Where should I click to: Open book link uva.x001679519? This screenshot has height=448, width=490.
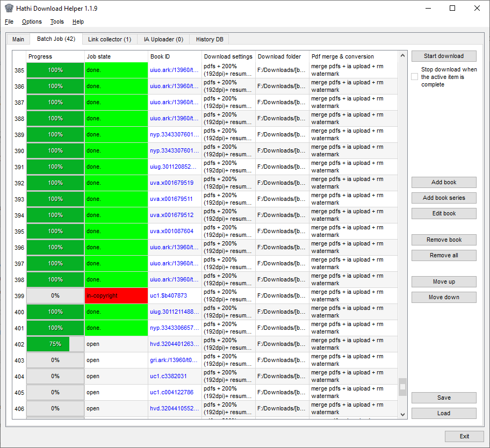[171, 183]
